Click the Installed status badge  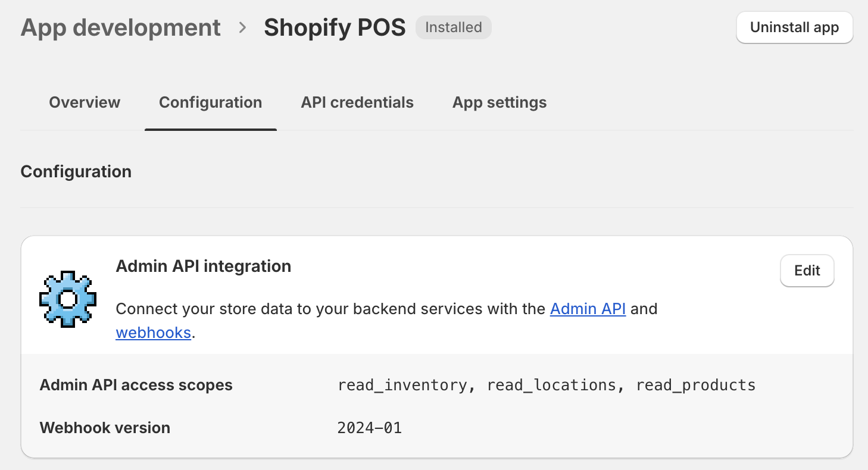(x=454, y=27)
